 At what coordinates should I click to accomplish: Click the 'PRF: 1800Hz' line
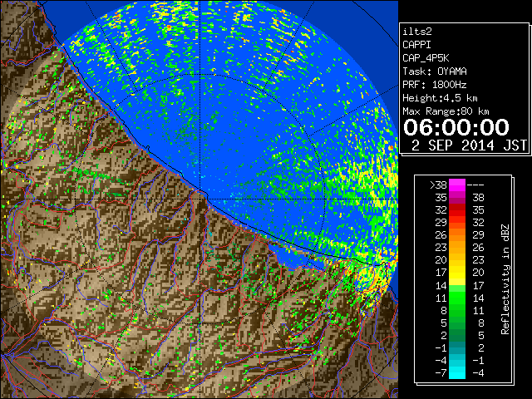coord(434,85)
